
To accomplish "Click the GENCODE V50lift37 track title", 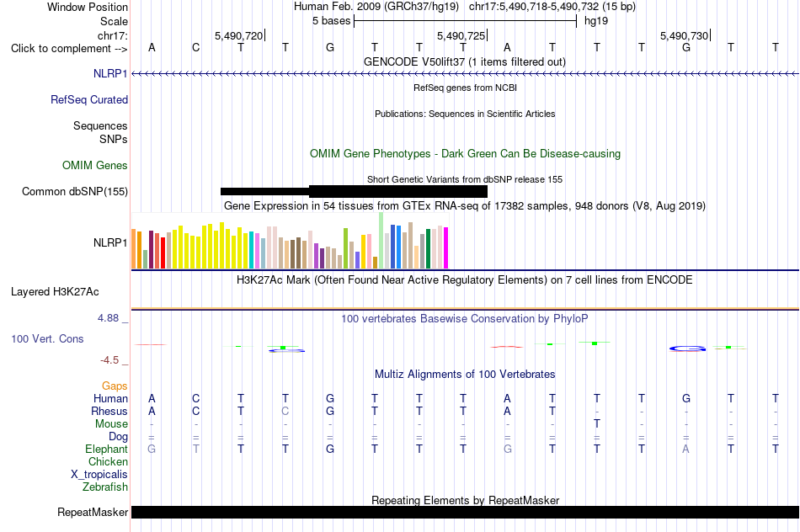I will click(464, 61).
